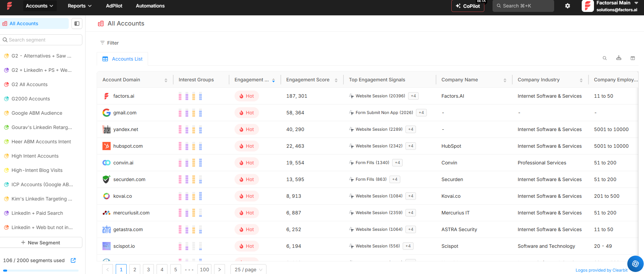
Task: Collapse the sidebar panel toggle icon
Action: point(77,23)
